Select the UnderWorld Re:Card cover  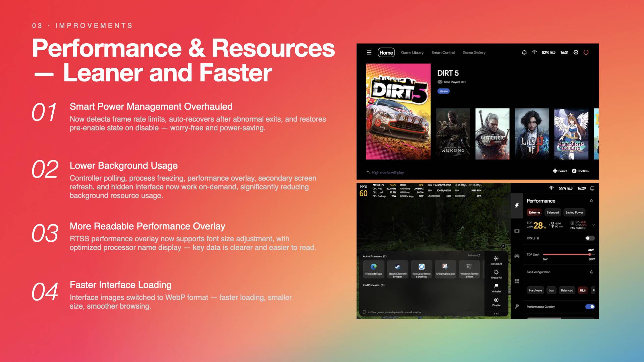(x=571, y=134)
